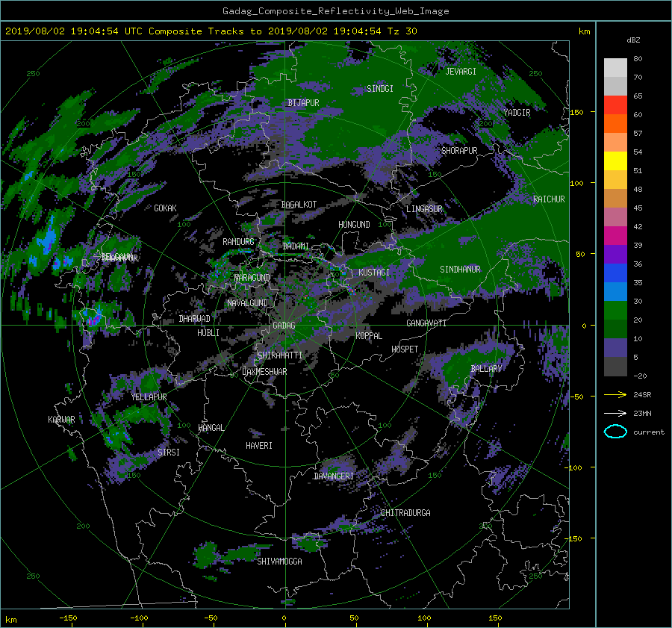The image size is (672, 628).
Task: Click the SHORAPUR city label
Action: coord(459,151)
